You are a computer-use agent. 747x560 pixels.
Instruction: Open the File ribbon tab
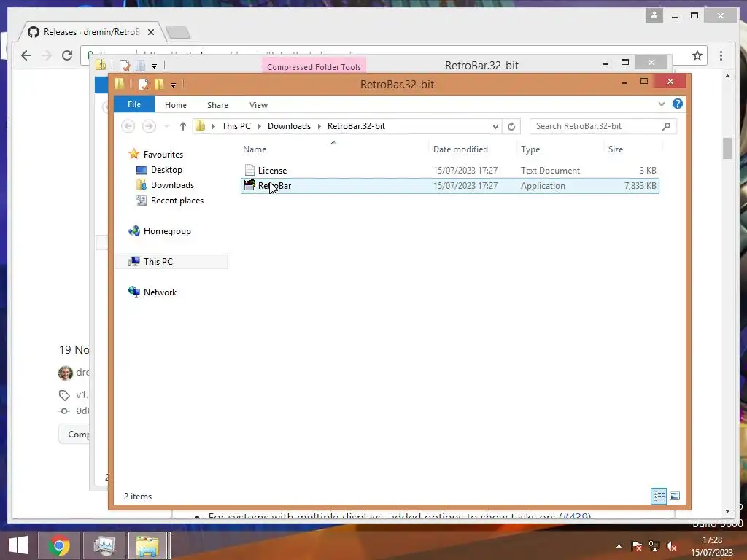(x=134, y=104)
